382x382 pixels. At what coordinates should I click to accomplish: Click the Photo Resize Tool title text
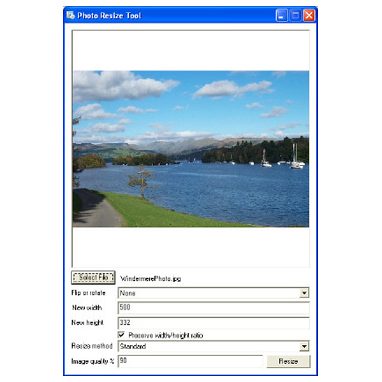pos(109,16)
